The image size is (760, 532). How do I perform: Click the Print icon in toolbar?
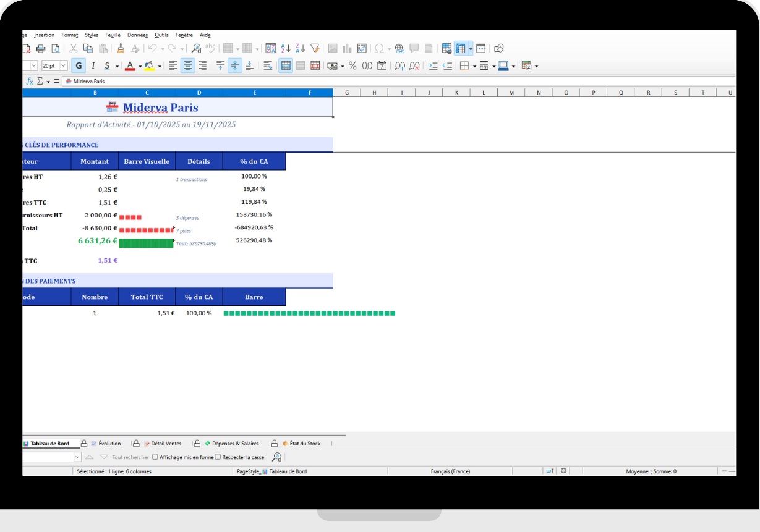(x=41, y=48)
